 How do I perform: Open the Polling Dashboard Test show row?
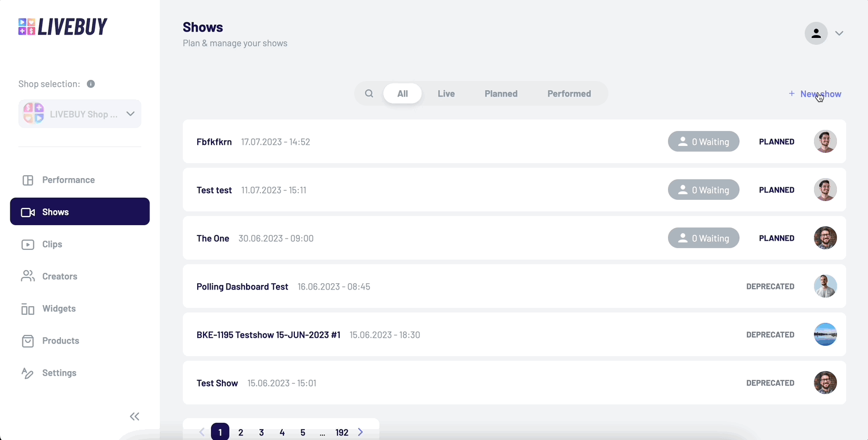coord(242,286)
